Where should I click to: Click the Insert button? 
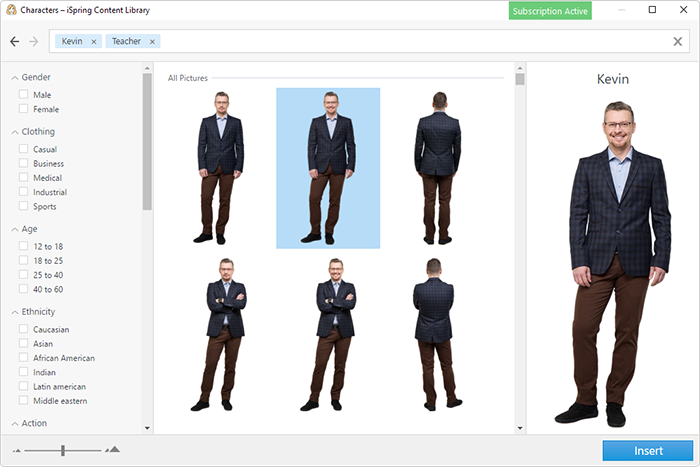(x=648, y=450)
